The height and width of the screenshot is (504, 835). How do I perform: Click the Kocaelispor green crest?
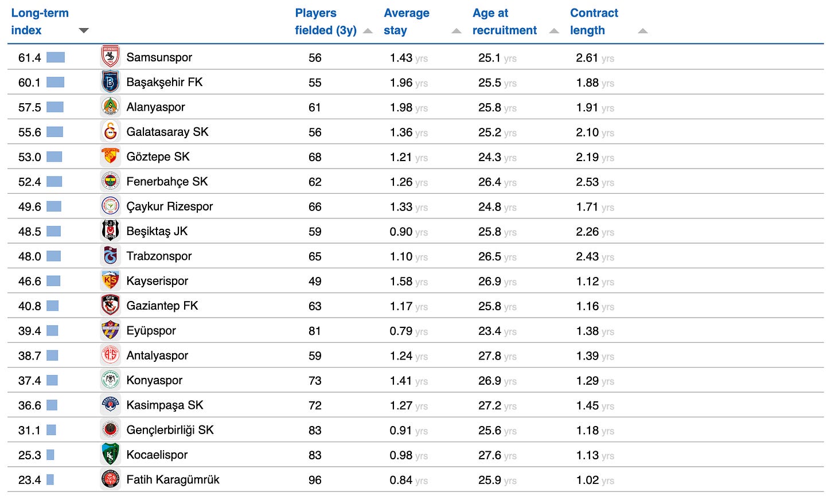pos(110,455)
